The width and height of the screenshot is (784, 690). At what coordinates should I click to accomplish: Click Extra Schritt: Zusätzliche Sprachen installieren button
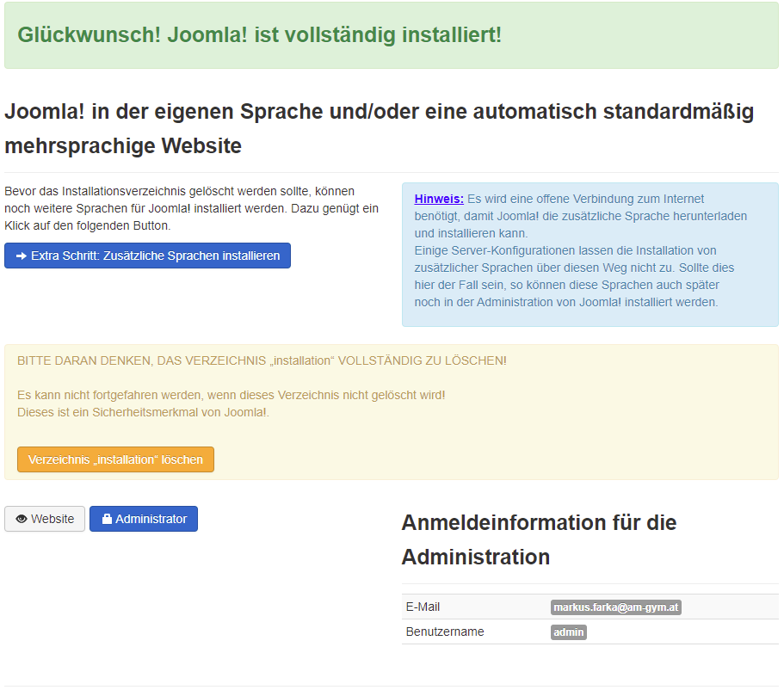[147, 256]
